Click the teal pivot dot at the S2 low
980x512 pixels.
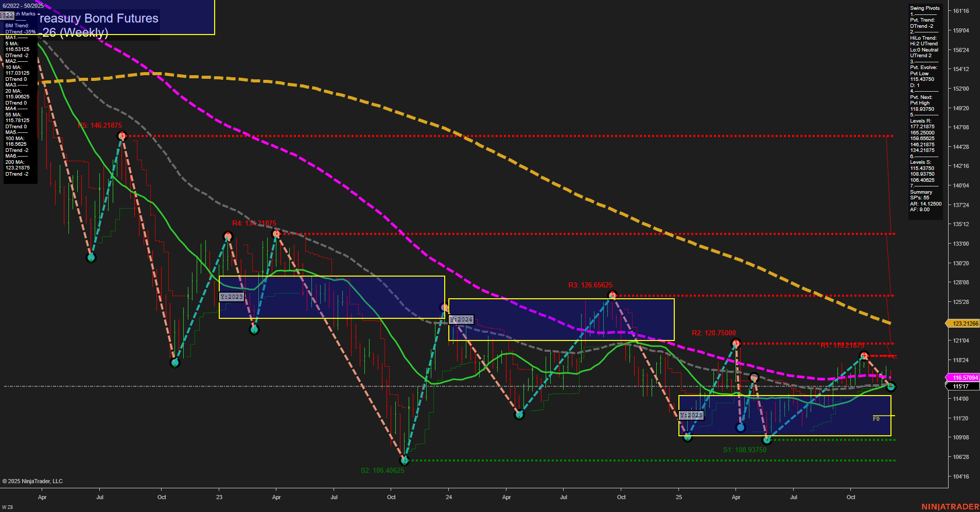tap(405, 460)
